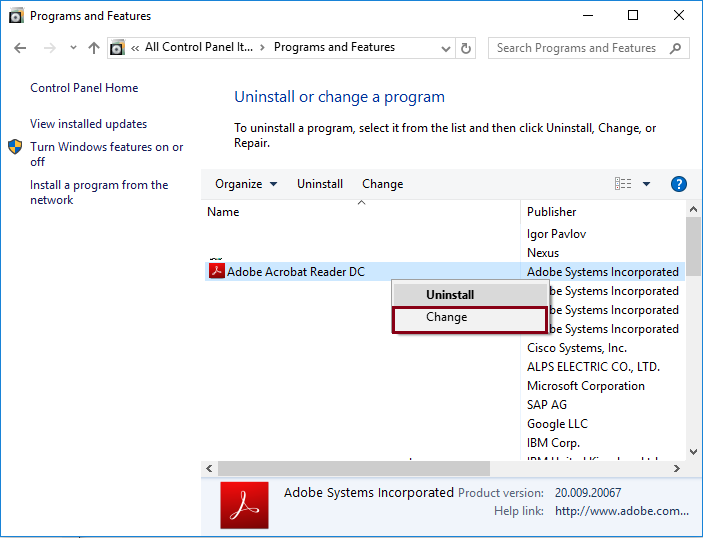Image resolution: width=703 pixels, height=538 pixels.
Task: Select the Microsoft Corporation entry
Action: pyautogui.click(x=586, y=386)
